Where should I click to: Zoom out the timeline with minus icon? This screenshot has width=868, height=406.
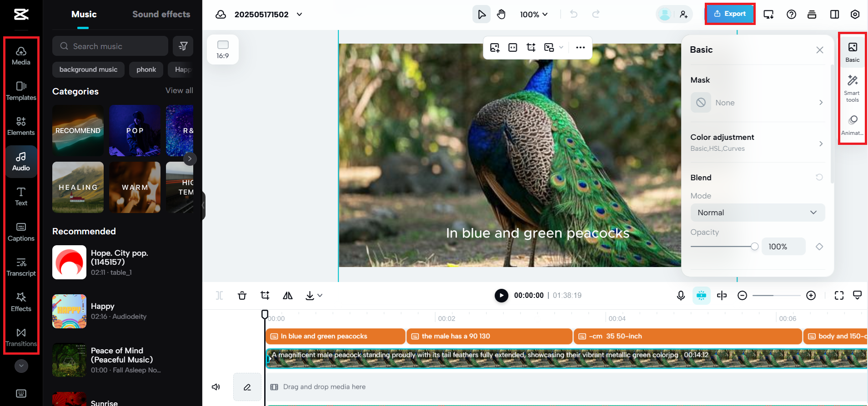coord(743,296)
